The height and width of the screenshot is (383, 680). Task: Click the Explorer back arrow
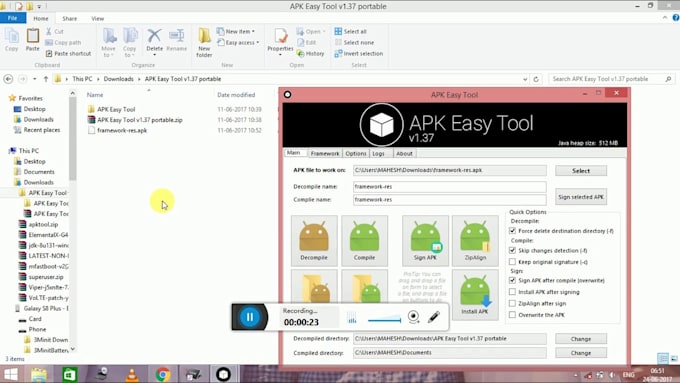8,79
